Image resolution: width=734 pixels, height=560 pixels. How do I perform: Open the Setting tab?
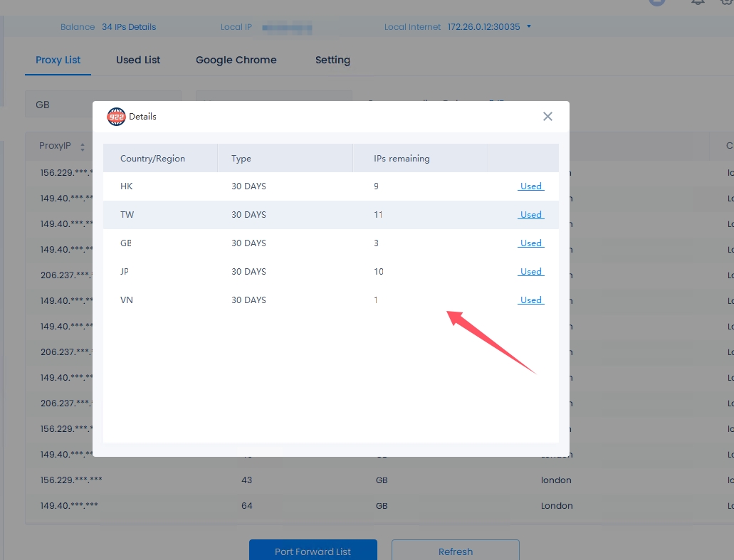pos(332,60)
